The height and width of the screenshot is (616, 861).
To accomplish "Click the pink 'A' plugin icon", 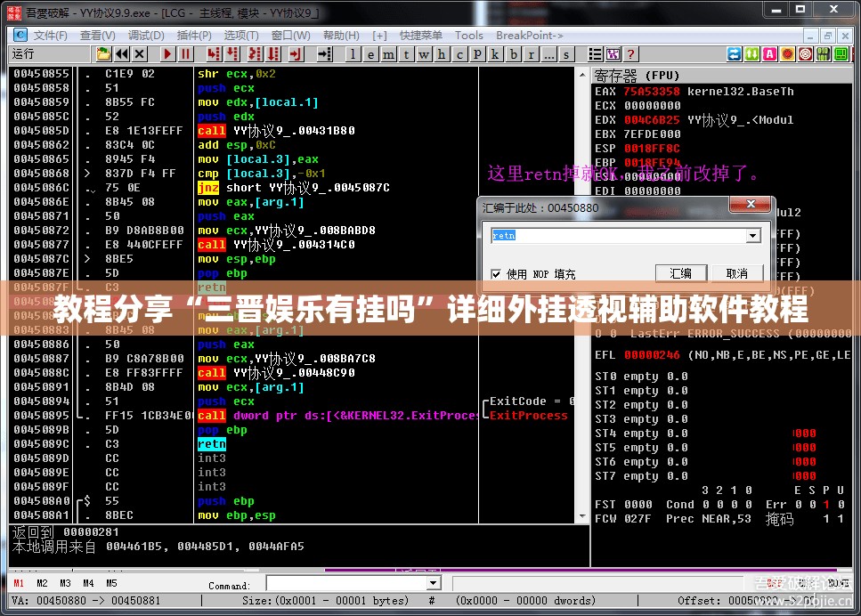I will [770, 53].
